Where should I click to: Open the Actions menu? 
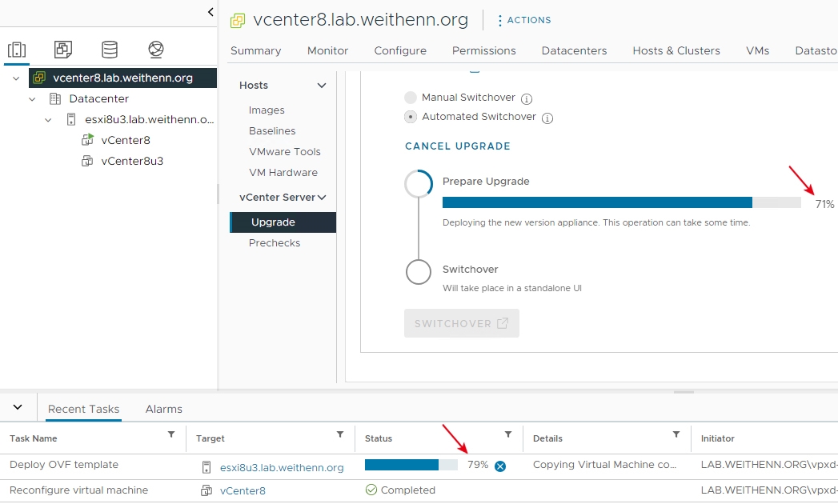(523, 20)
